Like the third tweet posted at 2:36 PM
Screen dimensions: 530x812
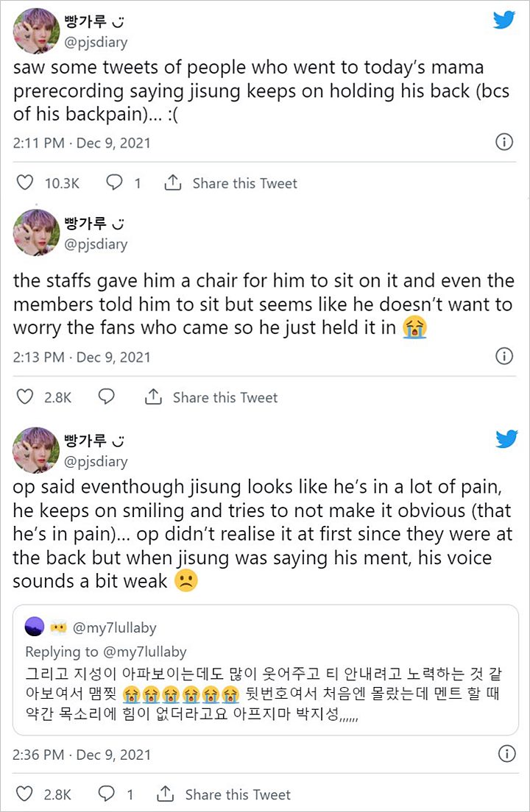25,794
